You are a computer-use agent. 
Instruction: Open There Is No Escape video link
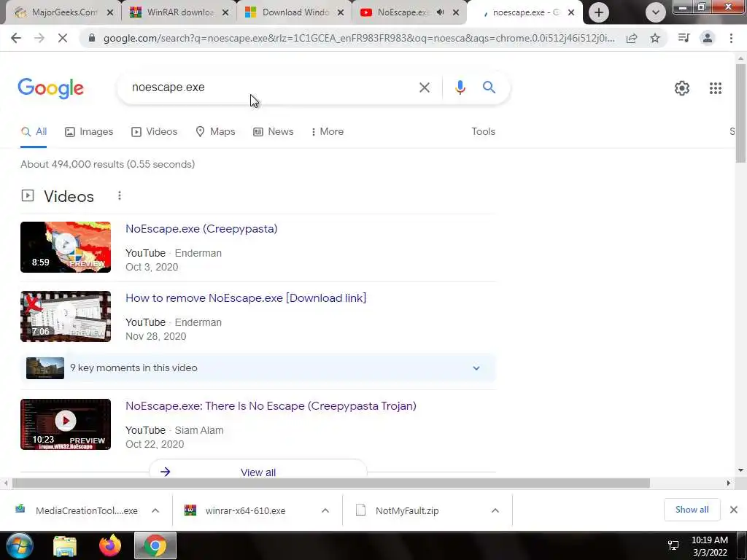click(x=271, y=406)
